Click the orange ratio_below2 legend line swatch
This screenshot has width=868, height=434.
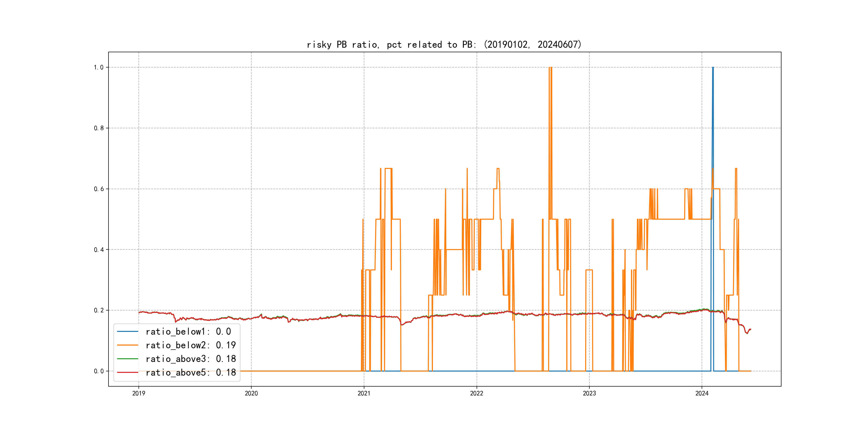point(127,345)
